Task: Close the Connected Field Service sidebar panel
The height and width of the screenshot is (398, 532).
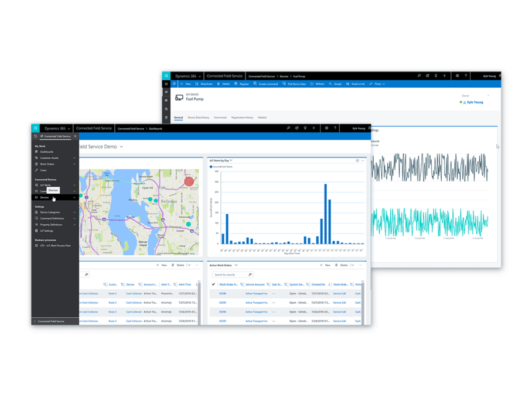Action: tap(76, 136)
